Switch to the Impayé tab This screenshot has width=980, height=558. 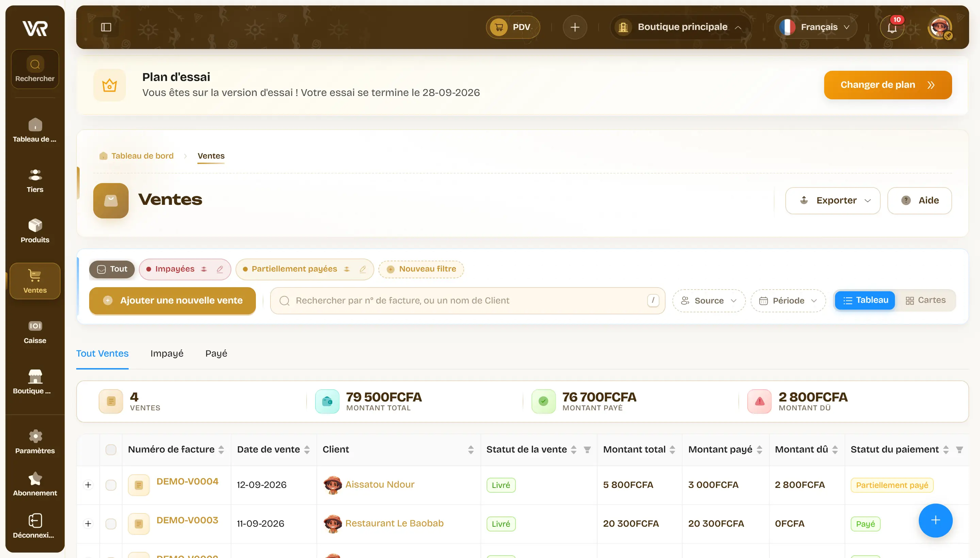[167, 354]
